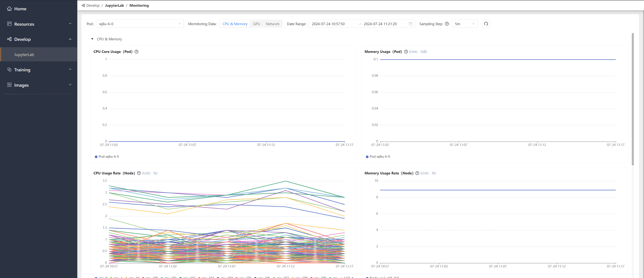The width and height of the screenshot is (644, 278).
Task: Click the Training icon in the sidebar
Action: 9,70
